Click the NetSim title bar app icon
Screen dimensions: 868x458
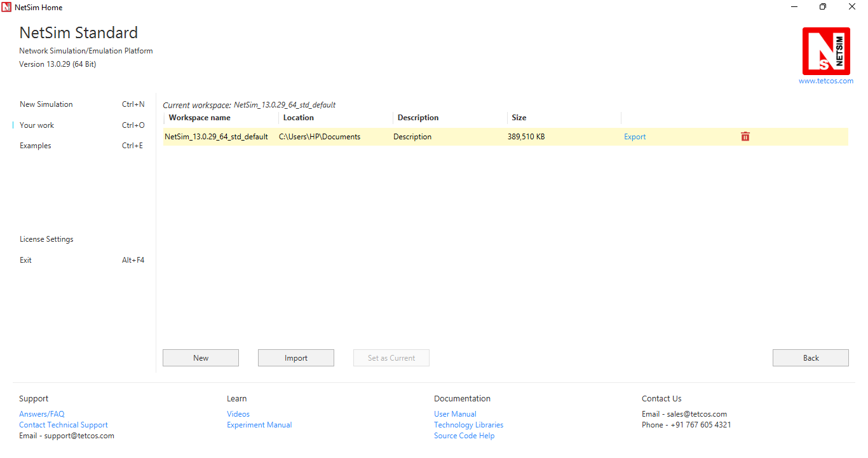[6, 7]
